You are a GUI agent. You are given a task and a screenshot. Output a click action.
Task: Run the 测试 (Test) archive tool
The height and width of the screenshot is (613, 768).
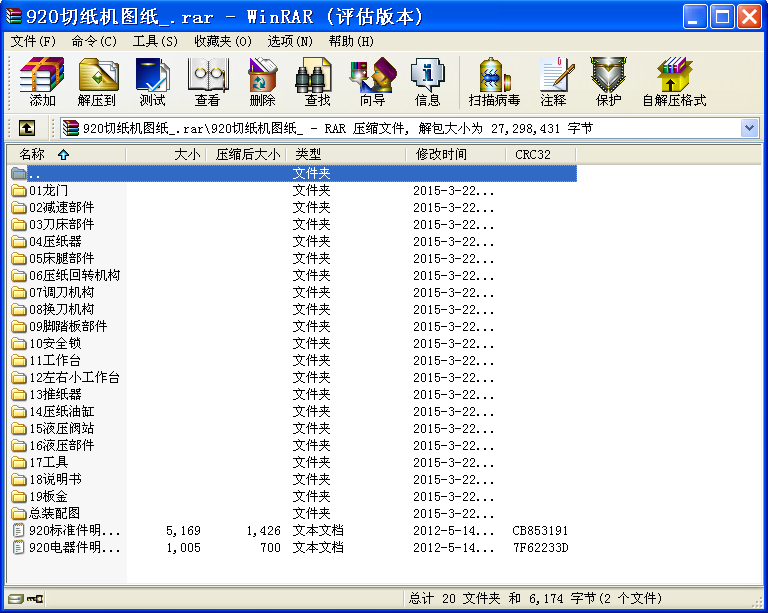152,81
